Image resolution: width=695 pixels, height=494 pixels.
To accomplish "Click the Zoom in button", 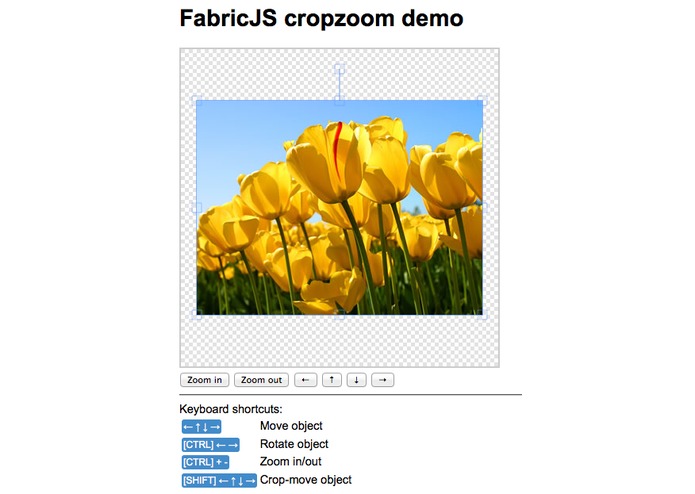I will click(204, 380).
